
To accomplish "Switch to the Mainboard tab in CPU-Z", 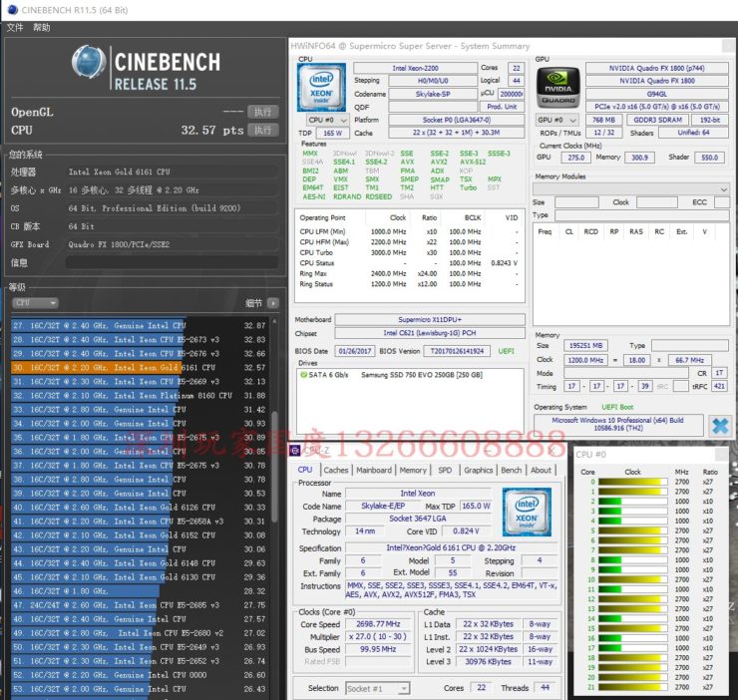I will tap(374, 470).
